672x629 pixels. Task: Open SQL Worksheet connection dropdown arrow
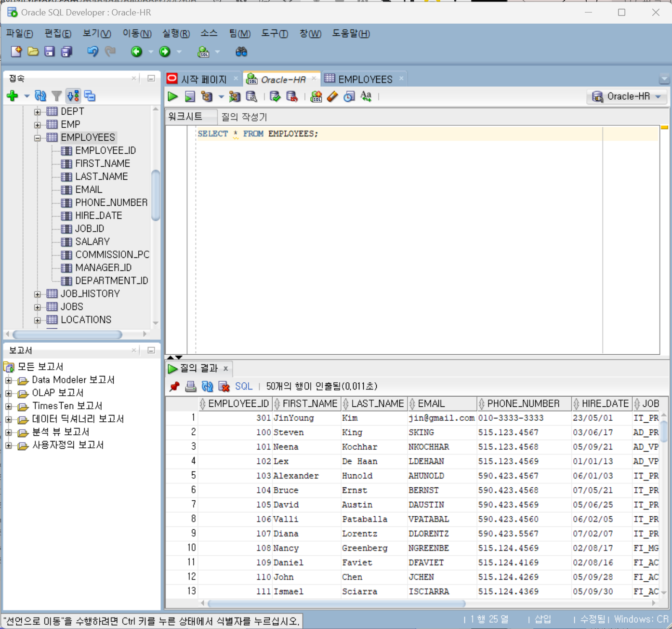217,52
